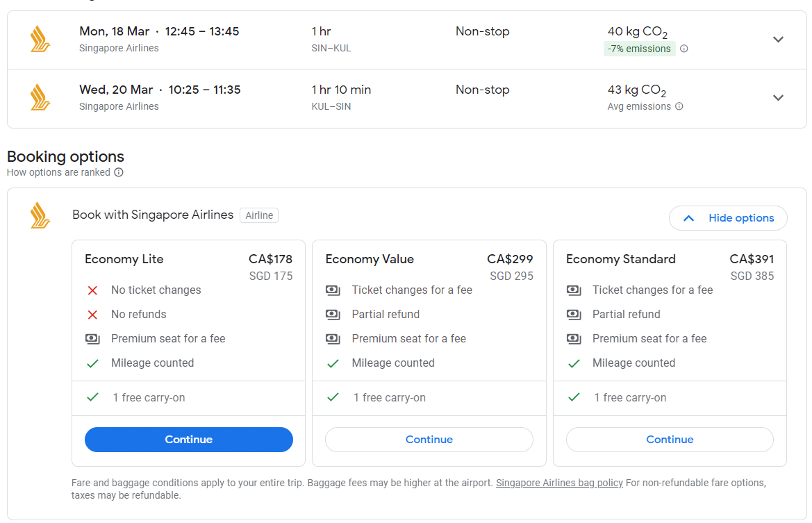Click fee icon next to Economy Value Partial refund
812x523 pixels.
(333, 315)
